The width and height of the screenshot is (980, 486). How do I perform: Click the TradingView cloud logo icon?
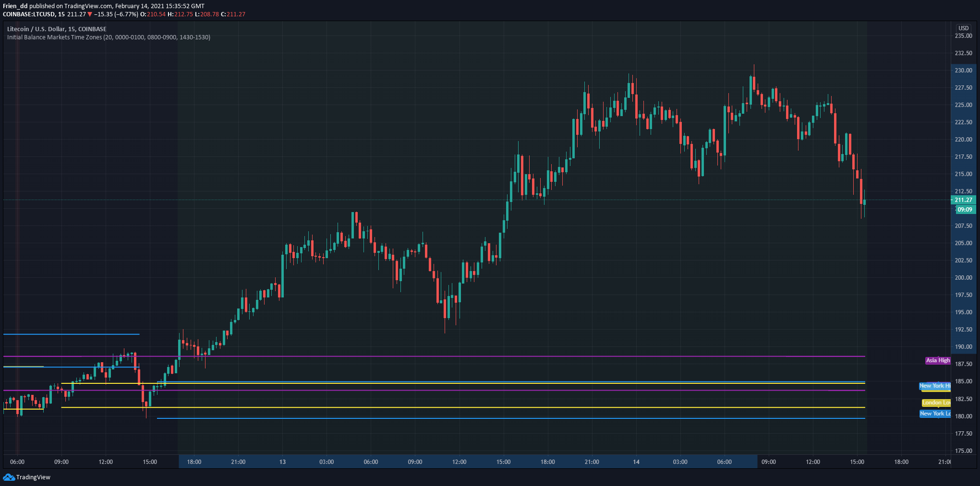(x=9, y=477)
